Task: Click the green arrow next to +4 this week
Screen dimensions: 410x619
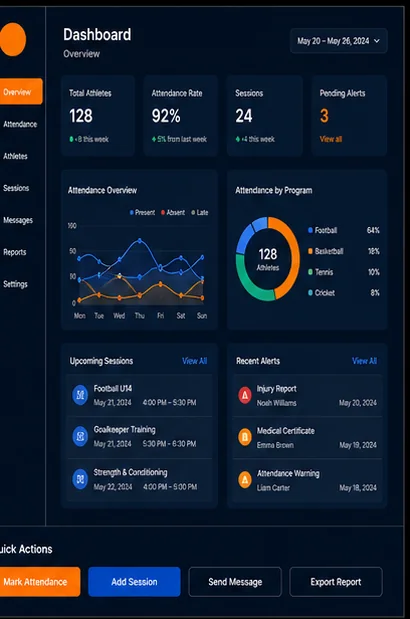Action: tap(238, 139)
